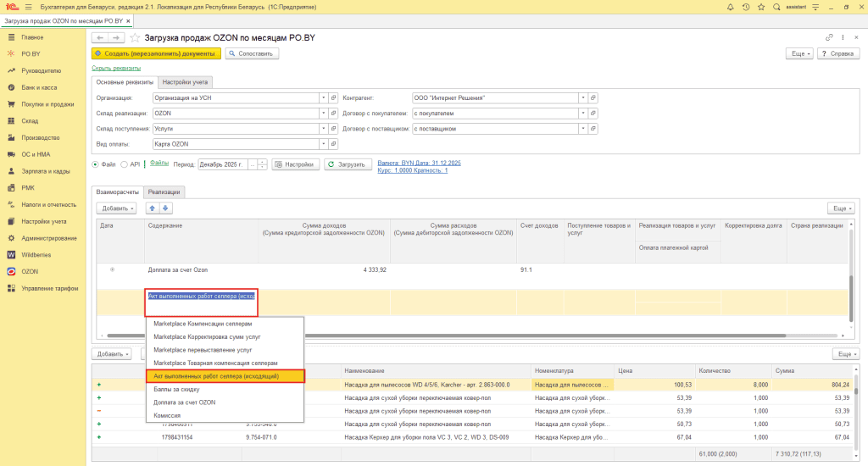The width and height of the screenshot is (868, 466).
Task: Select Marketplace Товарная компенсация селлерам option
Action: (x=225, y=363)
